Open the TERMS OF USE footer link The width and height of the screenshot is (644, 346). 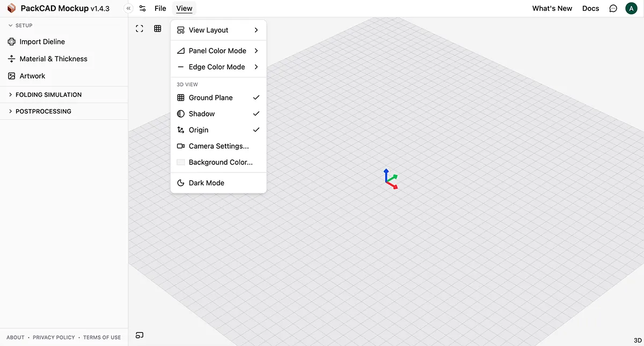(102, 337)
